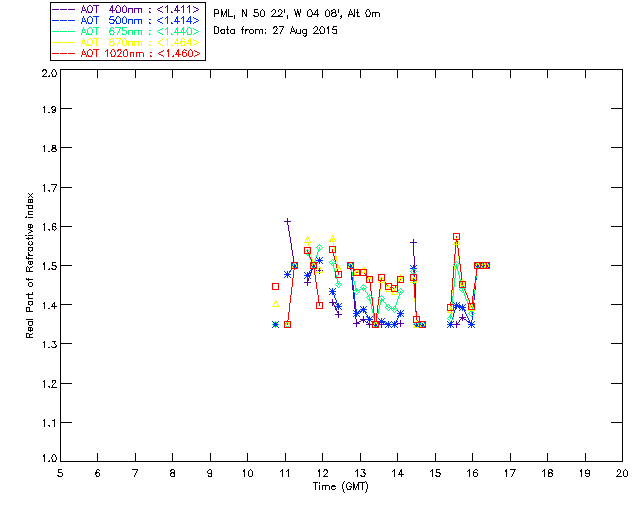Click the x-axis tick label 5
The image size is (640, 512).
pyautogui.click(x=60, y=473)
